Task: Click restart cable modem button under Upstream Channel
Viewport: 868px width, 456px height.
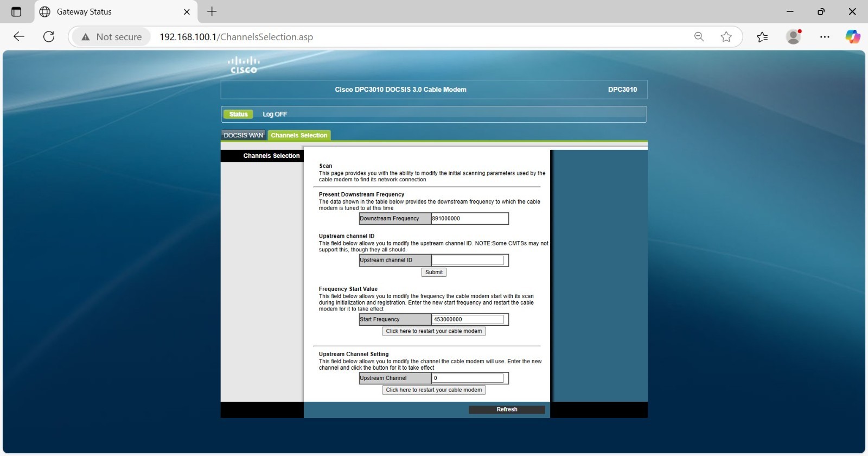Action: [434, 390]
